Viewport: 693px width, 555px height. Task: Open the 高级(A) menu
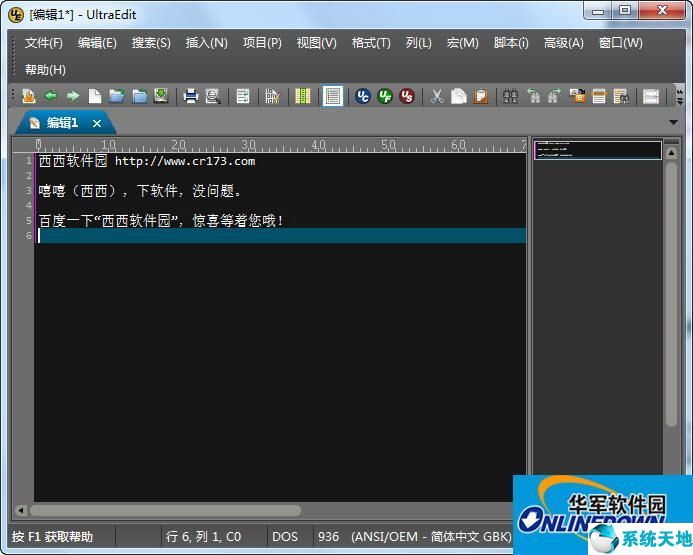(x=564, y=43)
